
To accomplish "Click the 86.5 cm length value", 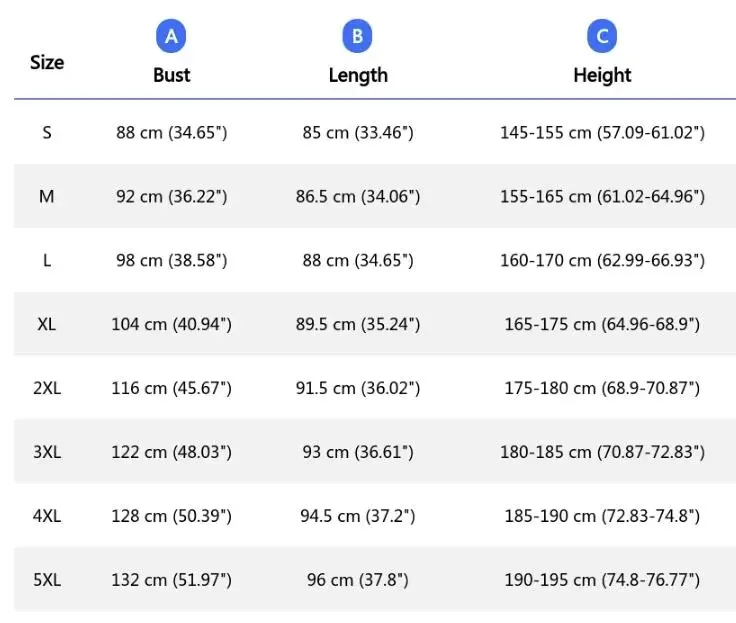I will pyautogui.click(x=358, y=196).
